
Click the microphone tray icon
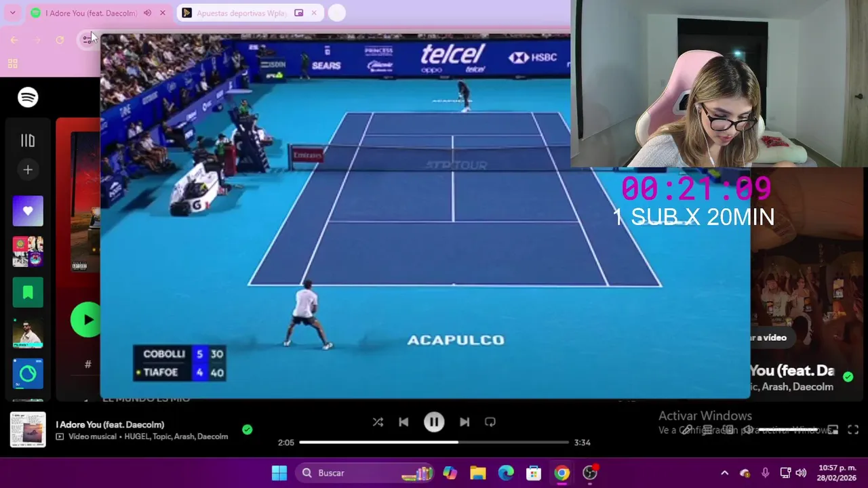(766, 473)
